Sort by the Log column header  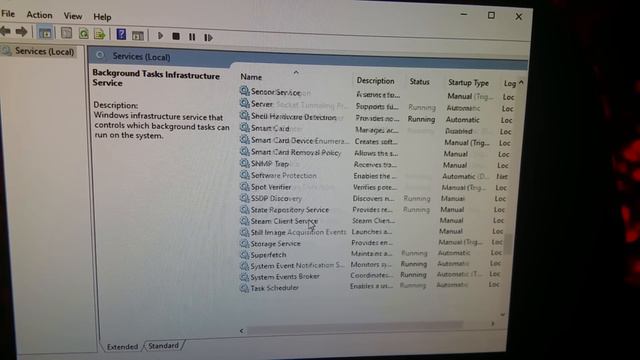[x=510, y=84]
